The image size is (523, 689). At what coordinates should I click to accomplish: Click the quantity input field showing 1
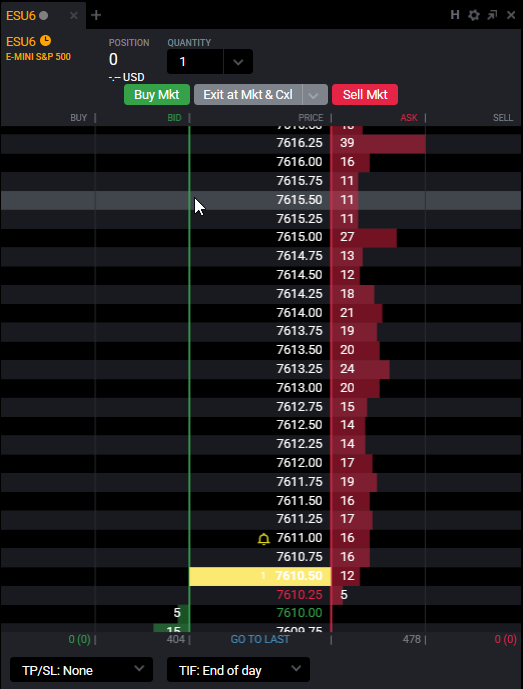click(195, 62)
